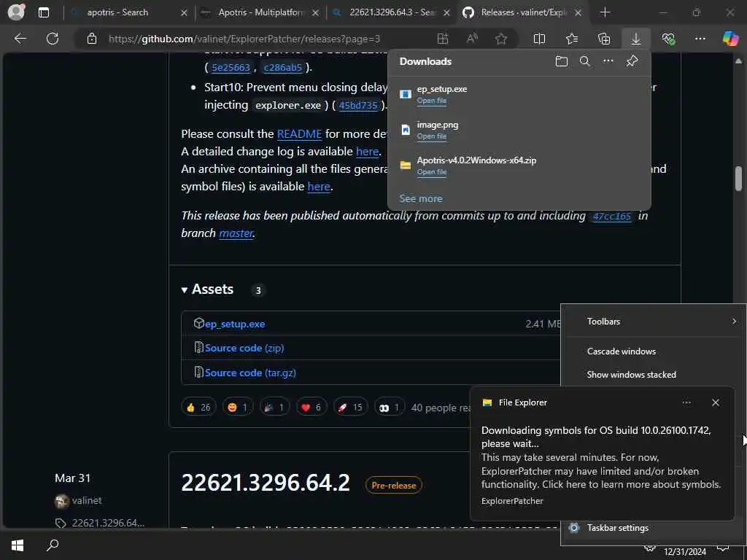Open Favorites list icon
Screen dimensions: 747x560
point(572,39)
